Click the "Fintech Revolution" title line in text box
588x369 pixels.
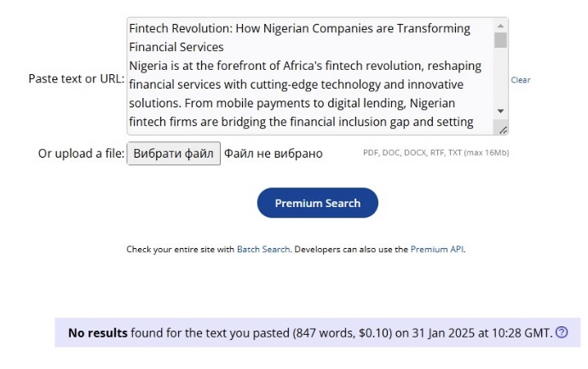(299, 28)
